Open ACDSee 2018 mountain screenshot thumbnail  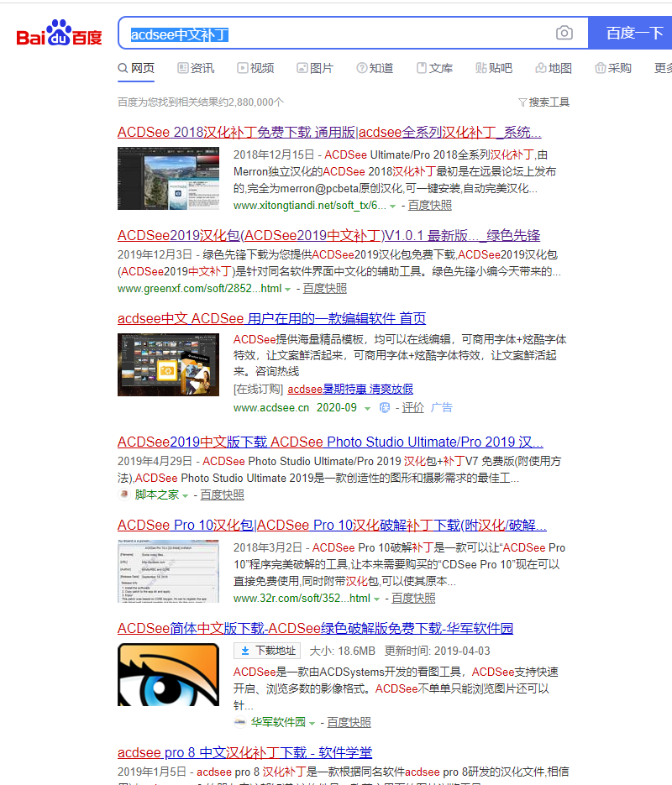coord(168,178)
